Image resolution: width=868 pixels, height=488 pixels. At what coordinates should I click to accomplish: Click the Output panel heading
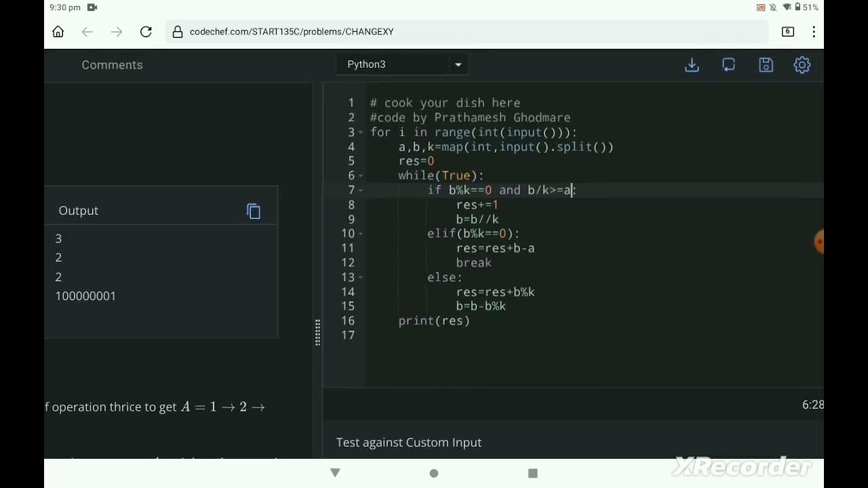[x=79, y=211]
